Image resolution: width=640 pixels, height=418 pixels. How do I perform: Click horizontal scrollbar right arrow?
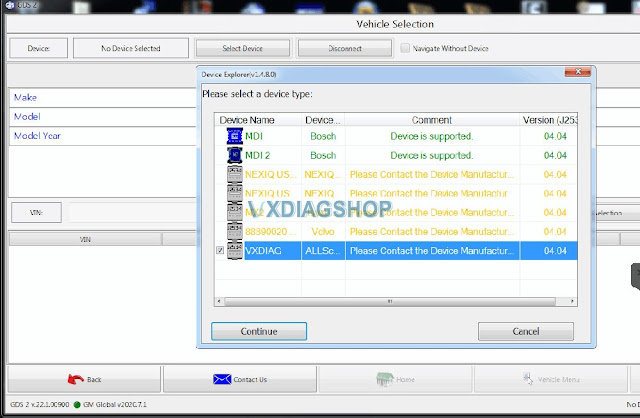pos(572,301)
